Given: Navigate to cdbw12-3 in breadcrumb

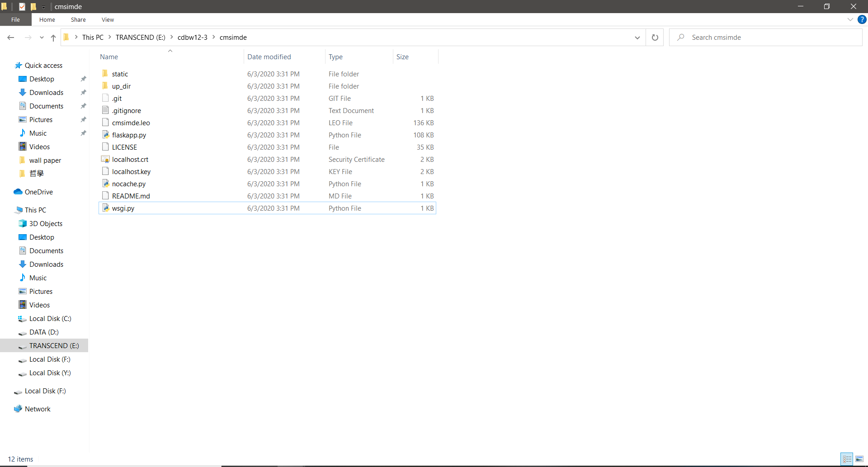Looking at the screenshot, I should [x=192, y=38].
